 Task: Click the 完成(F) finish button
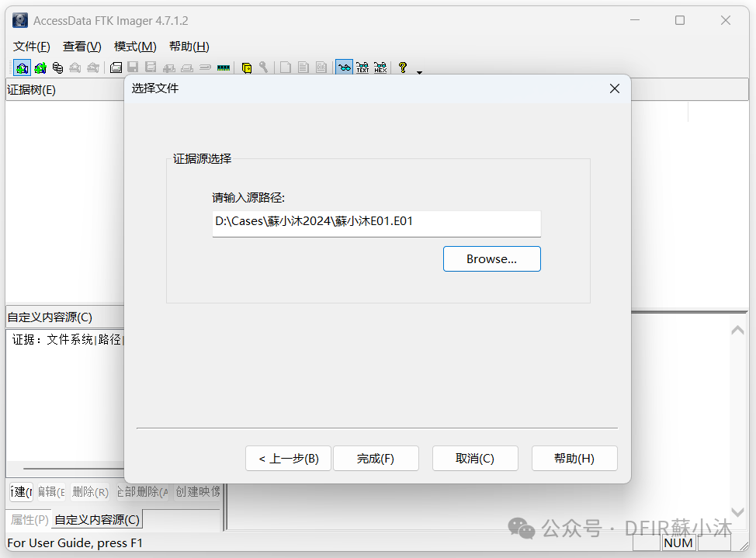pyautogui.click(x=376, y=458)
